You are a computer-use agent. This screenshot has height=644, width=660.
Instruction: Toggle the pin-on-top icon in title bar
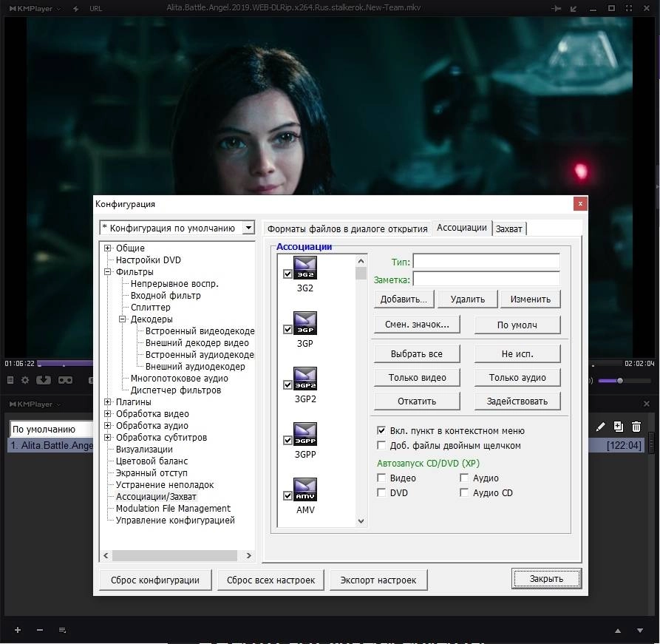(x=556, y=8)
